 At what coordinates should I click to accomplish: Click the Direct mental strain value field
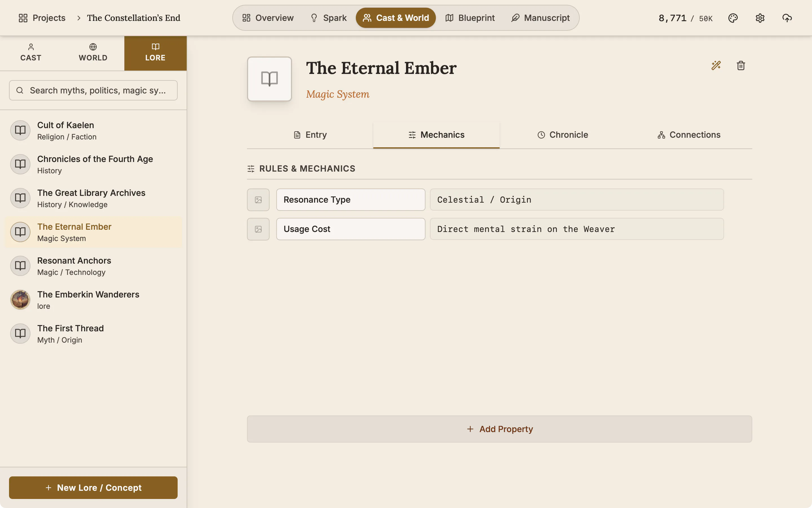577,229
